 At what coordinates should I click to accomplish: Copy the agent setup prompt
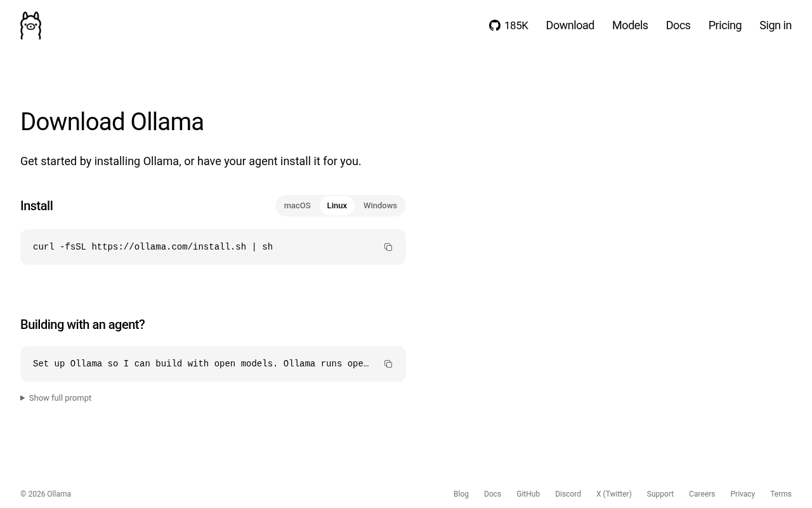click(x=388, y=364)
